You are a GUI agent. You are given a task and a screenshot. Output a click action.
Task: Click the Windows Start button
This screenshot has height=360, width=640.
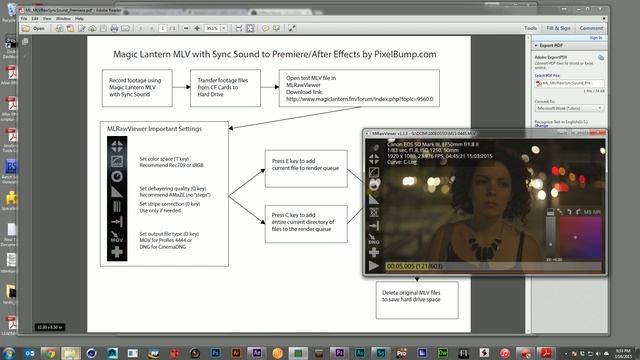coord(9,353)
